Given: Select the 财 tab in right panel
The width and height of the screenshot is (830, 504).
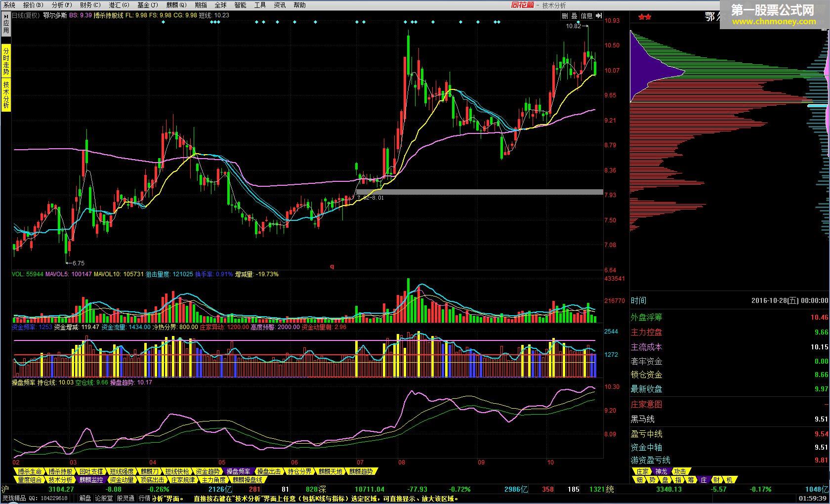Looking at the screenshot, I should click(716, 479).
